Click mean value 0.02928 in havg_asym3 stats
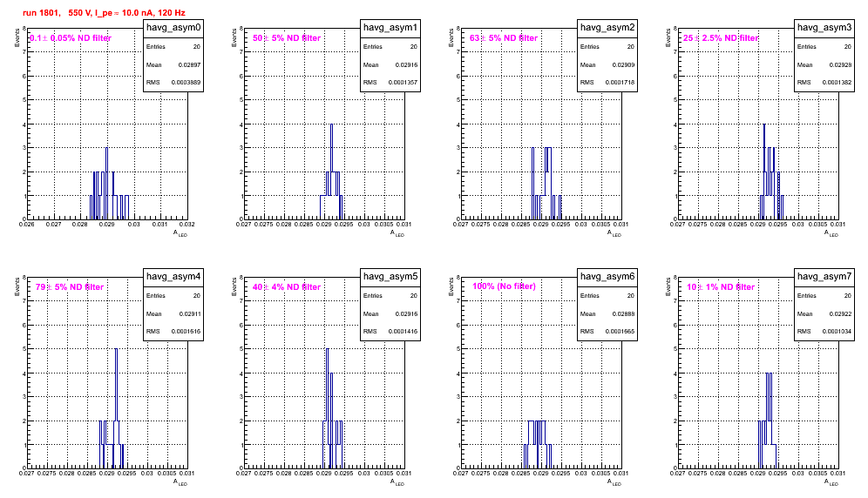868x498 pixels. tap(840, 64)
